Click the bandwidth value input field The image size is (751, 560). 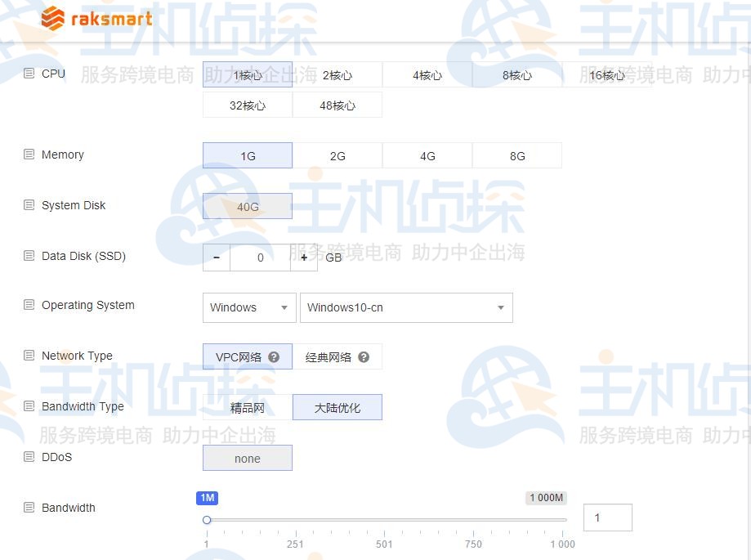(x=607, y=517)
